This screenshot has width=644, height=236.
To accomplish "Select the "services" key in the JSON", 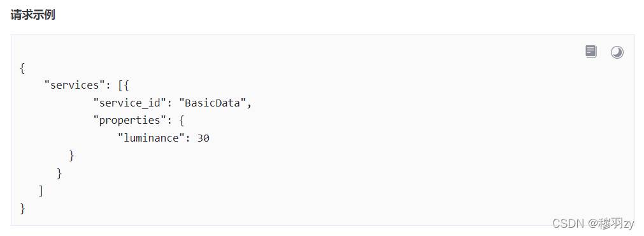I will [75, 85].
